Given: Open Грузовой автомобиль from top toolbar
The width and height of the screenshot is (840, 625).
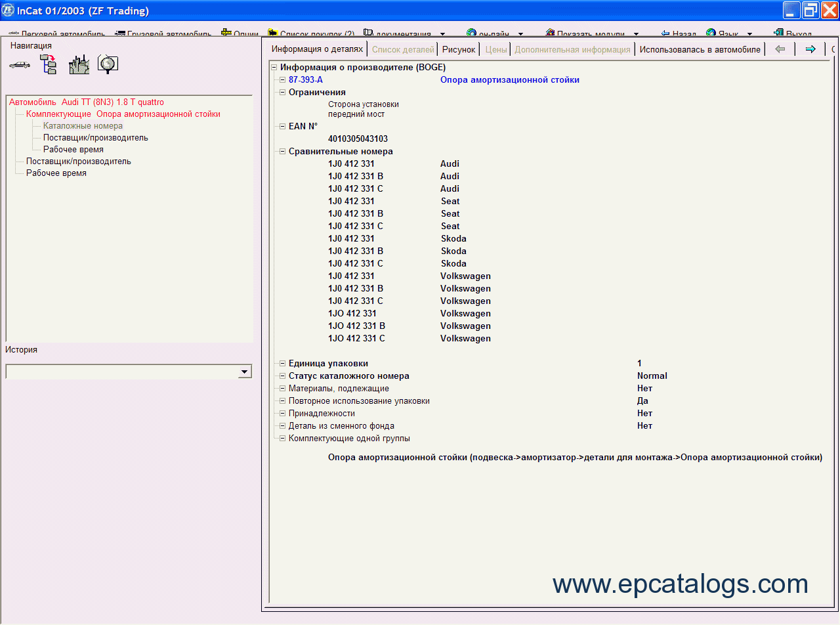Looking at the screenshot, I should click(163, 34).
